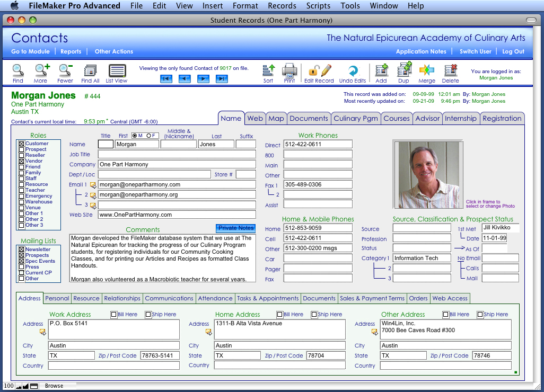
Task: Click the Work Address envelope icon
Action: pyautogui.click(x=42, y=332)
